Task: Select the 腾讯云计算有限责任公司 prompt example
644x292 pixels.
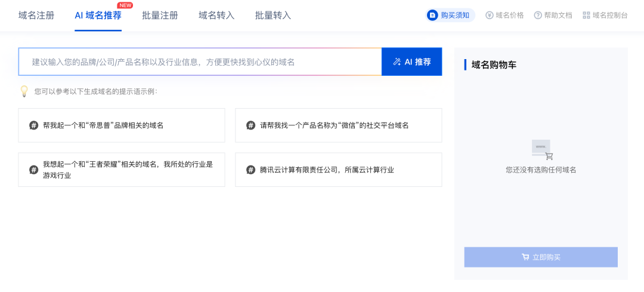Action: click(x=339, y=170)
